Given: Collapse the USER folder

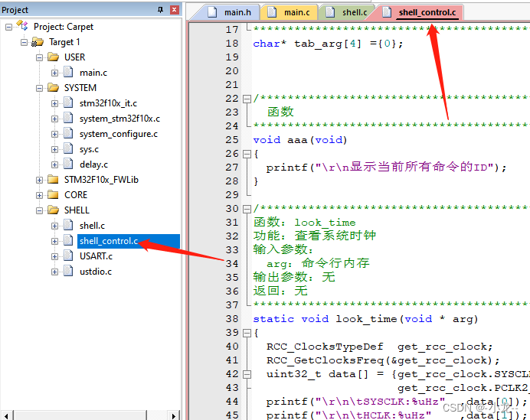Looking at the screenshot, I should point(39,57).
